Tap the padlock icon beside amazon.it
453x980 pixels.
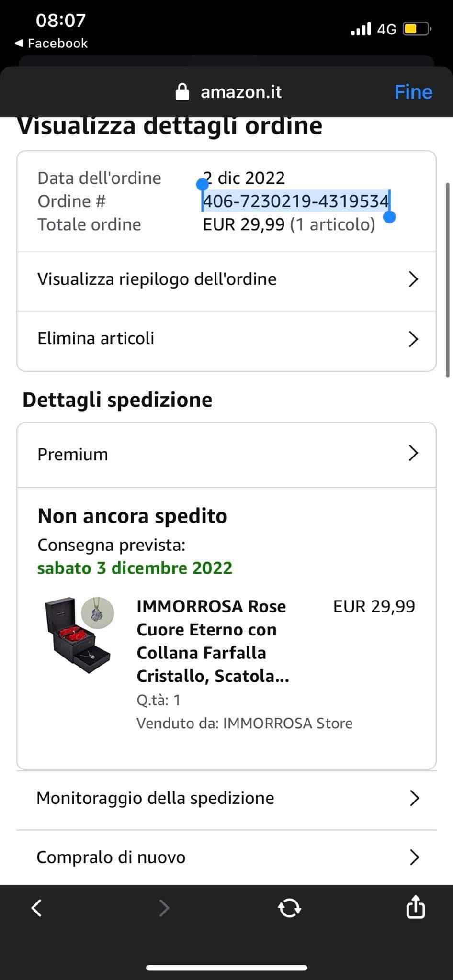[182, 91]
